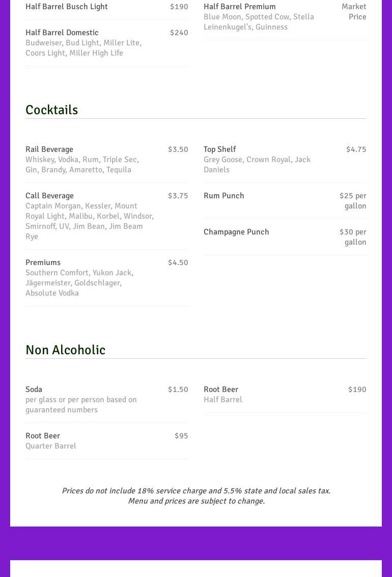Viewport: 392px width, 577px height.
Task: Click the Root Beer Half Barrel description
Action: click(x=222, y=400)
